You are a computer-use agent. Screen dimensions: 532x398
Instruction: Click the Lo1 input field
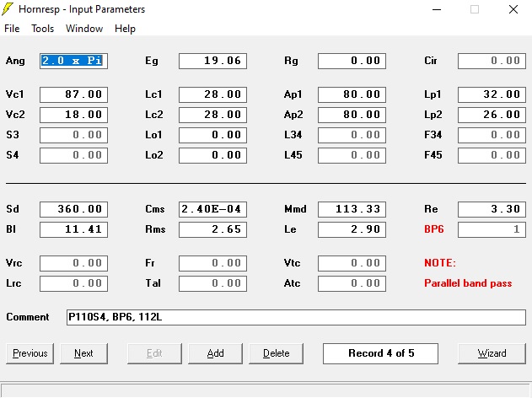point(212,135)
